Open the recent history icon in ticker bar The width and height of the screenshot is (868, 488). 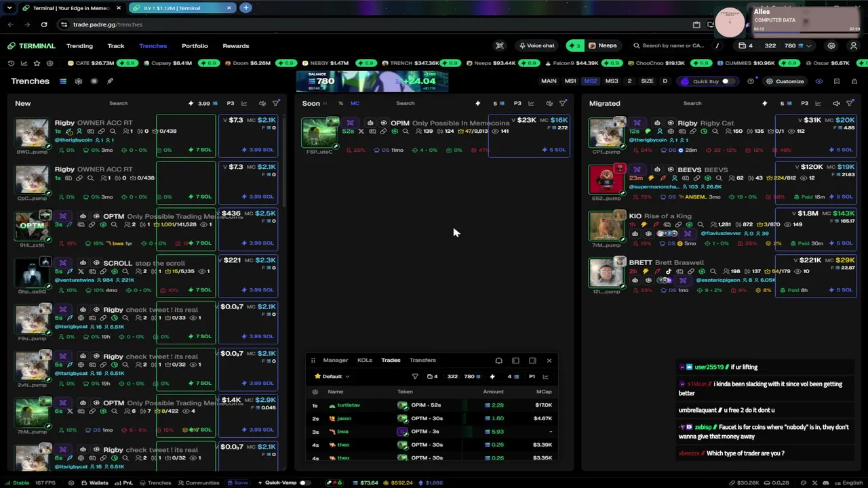(x=11, y=63)
